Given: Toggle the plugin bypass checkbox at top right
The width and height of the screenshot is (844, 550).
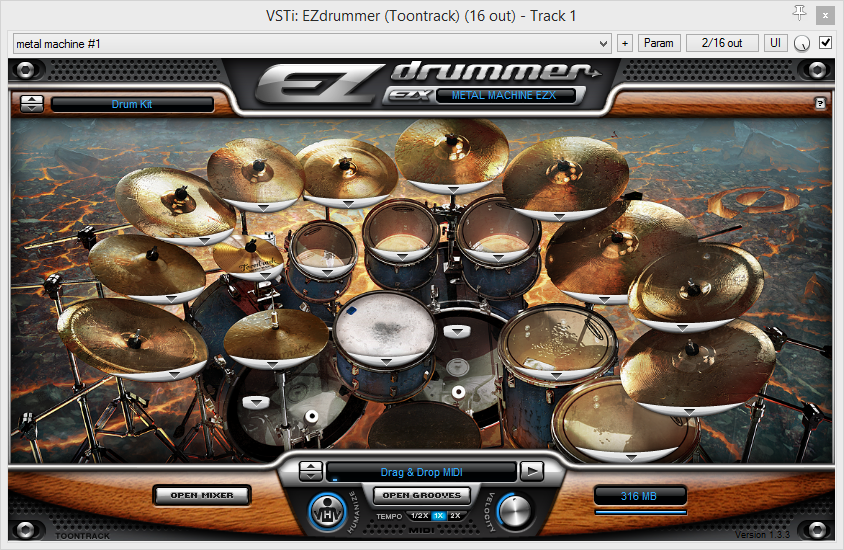Looking at the screenshot, I should tap(825, 43).
